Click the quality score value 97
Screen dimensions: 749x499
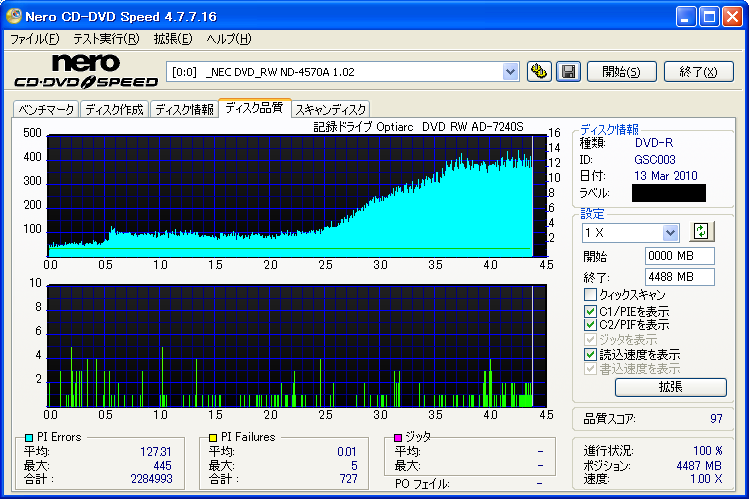pos(716,419)
